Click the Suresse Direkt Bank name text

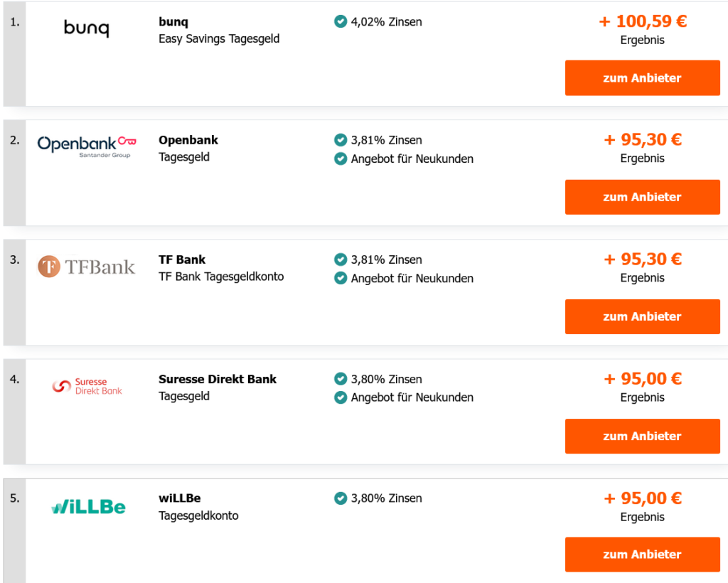(218, 379)
